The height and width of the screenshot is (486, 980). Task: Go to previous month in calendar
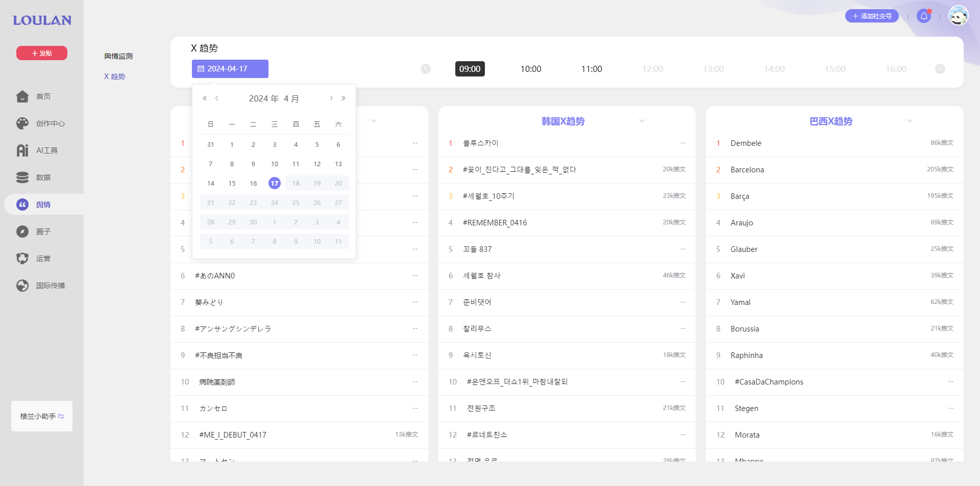point(217,98)
